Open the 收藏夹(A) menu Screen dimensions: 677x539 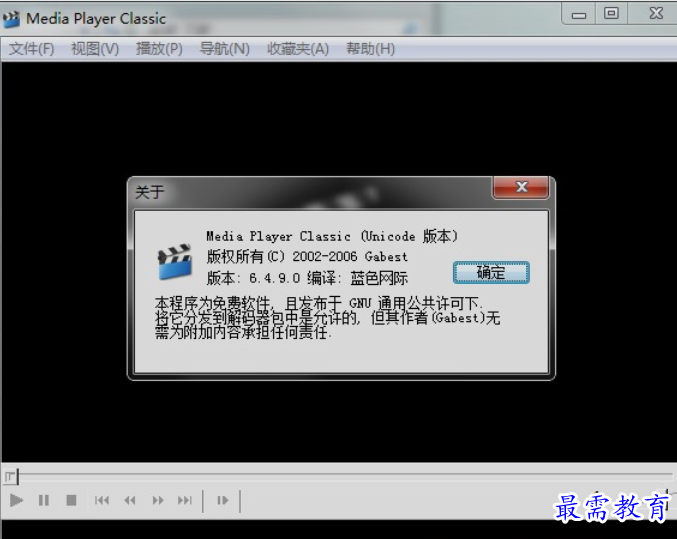click(x=298, y=49)
